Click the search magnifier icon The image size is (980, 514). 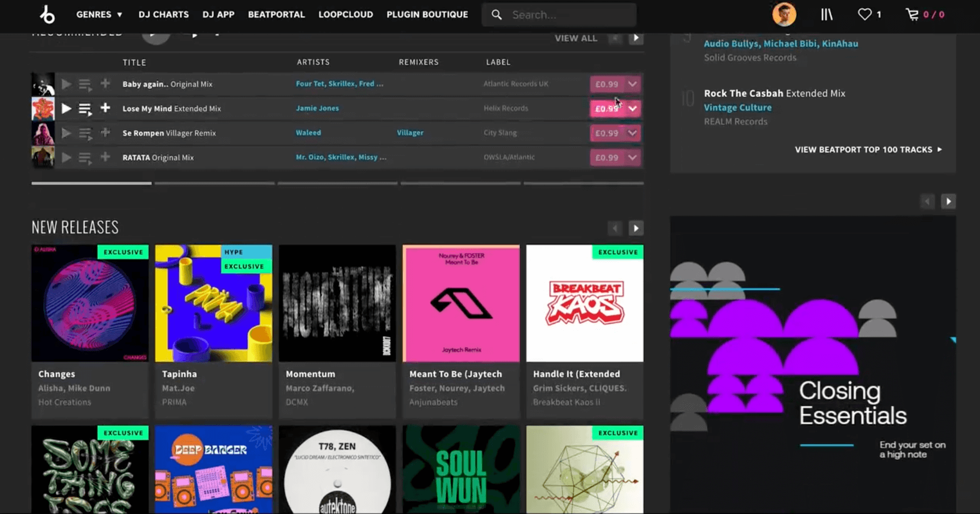click(x=497, y=15)
